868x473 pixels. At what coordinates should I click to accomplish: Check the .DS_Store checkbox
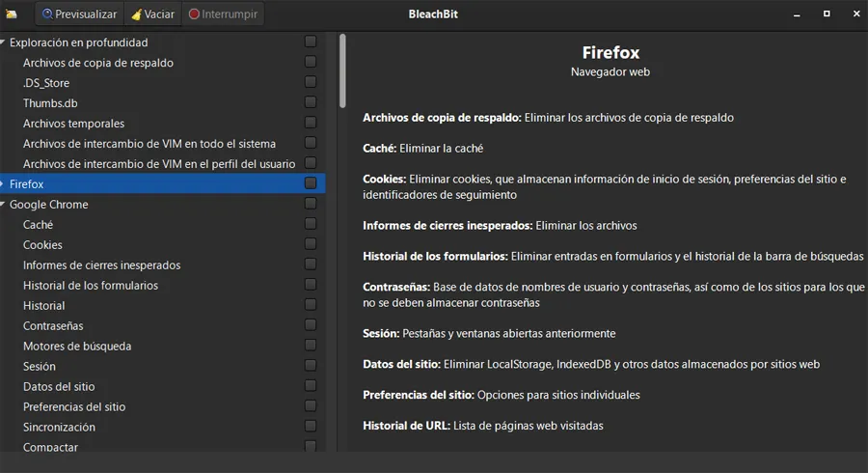[311, 82]
